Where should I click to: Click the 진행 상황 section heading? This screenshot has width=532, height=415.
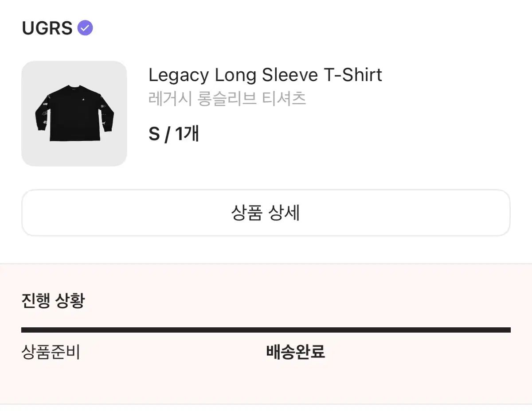(53, 301)
